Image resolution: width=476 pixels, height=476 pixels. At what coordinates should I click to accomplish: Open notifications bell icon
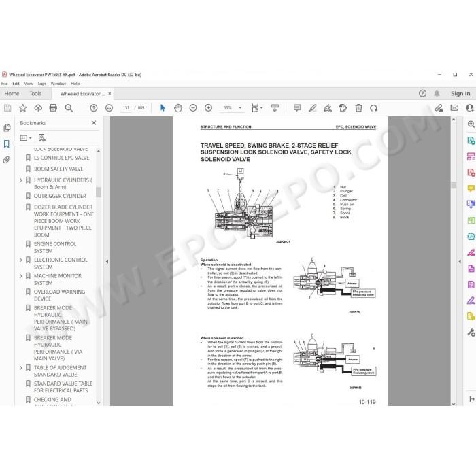coord(437,93)
